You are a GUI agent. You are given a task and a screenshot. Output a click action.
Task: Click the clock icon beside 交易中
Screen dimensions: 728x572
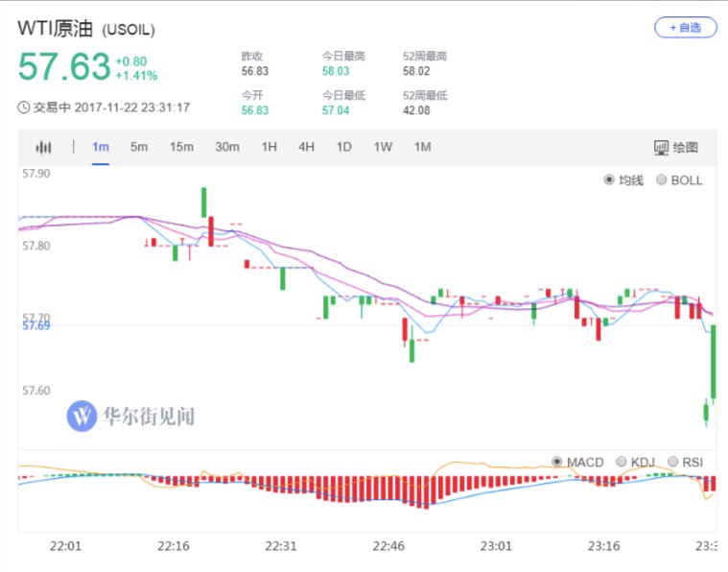click(x=23, y=107)
